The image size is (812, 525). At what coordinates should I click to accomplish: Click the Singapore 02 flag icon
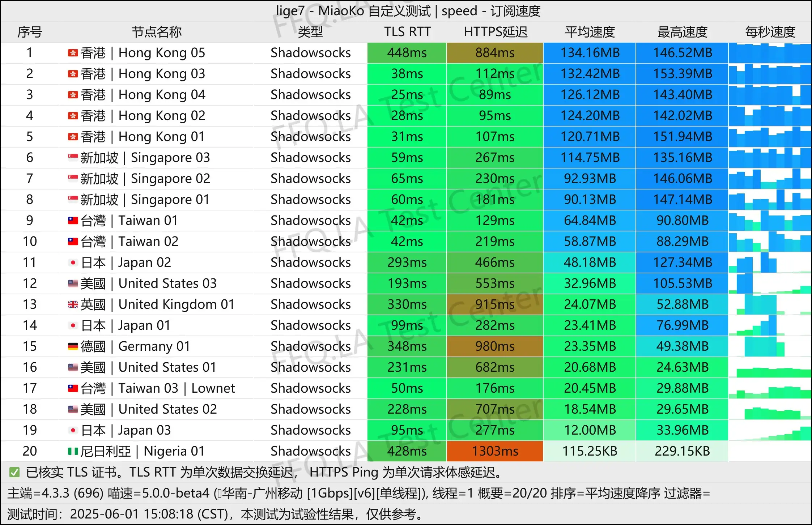pyautogui.click(x=73, y=179)
